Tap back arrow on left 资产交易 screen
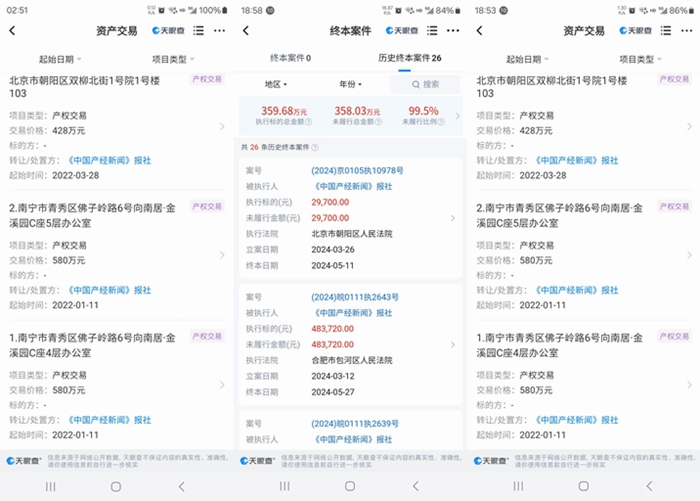700x501 pixels. tap(12, 31)
